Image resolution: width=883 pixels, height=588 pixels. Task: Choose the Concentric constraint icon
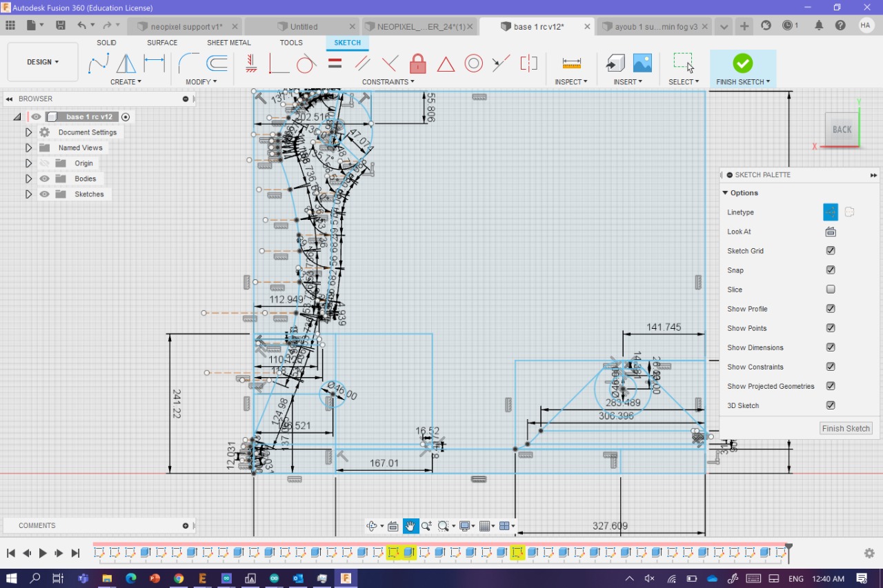coord(473,64)
